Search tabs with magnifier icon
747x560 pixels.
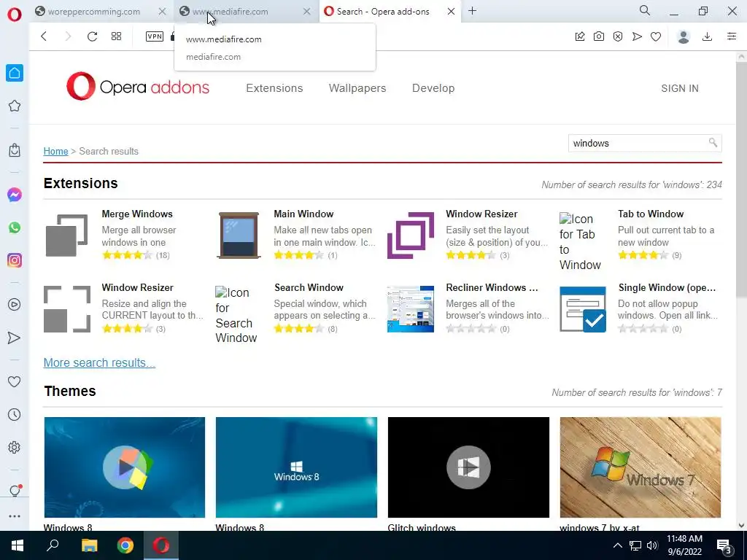[x=645, y=10]
